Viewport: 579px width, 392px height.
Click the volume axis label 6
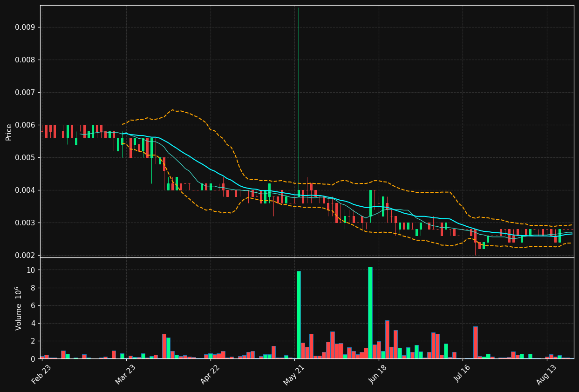[x=33, y=306]
